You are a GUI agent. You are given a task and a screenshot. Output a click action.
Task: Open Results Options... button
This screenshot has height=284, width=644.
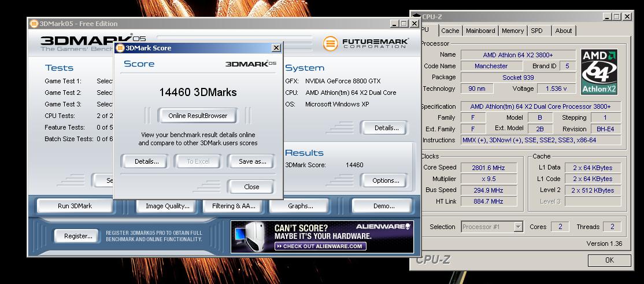pyautogui.click(x=386, y=180)
